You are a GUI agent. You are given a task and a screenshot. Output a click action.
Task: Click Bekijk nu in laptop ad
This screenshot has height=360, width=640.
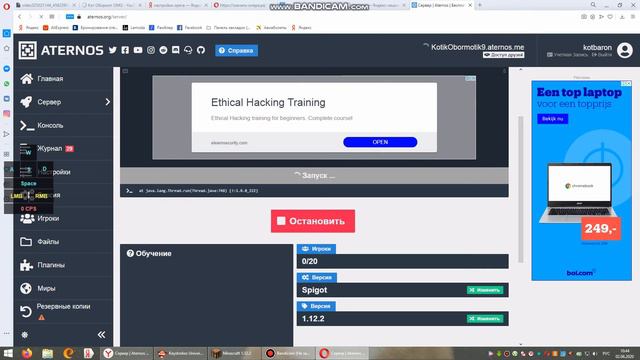552,119
